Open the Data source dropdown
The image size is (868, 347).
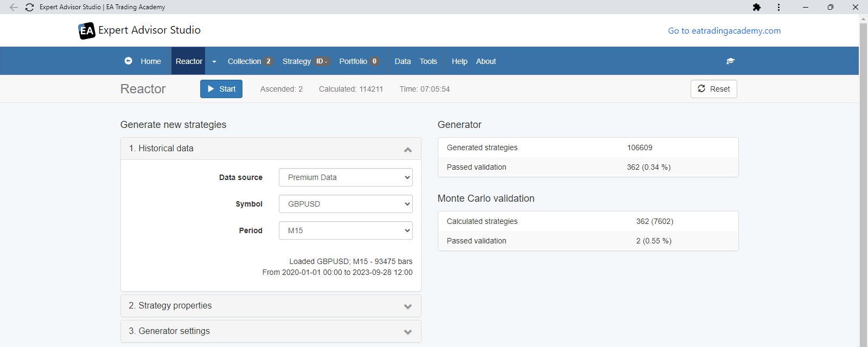tap(346, 177)
